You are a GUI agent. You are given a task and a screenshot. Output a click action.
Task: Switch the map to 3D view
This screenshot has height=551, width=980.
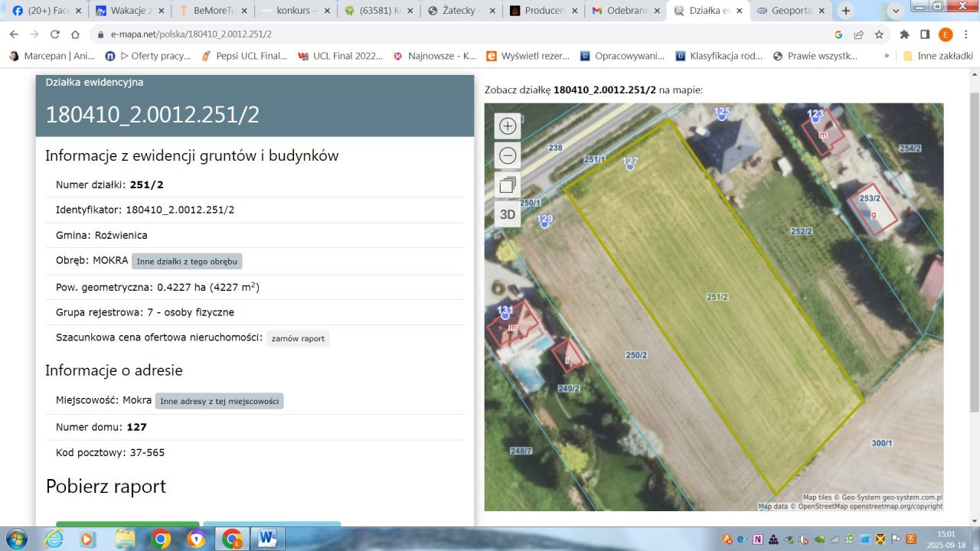pyautogui.click(x=508, y=214)
